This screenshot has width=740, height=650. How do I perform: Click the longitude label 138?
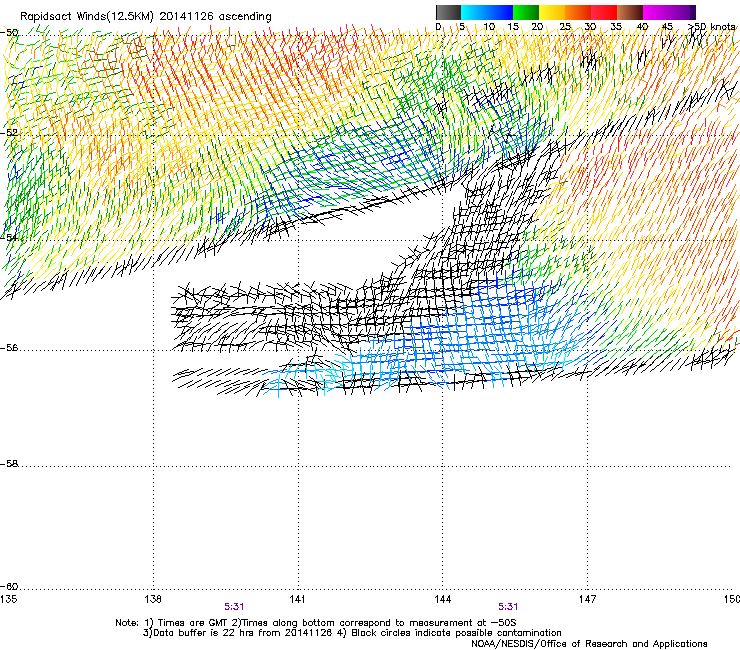(x=153, y=599)
